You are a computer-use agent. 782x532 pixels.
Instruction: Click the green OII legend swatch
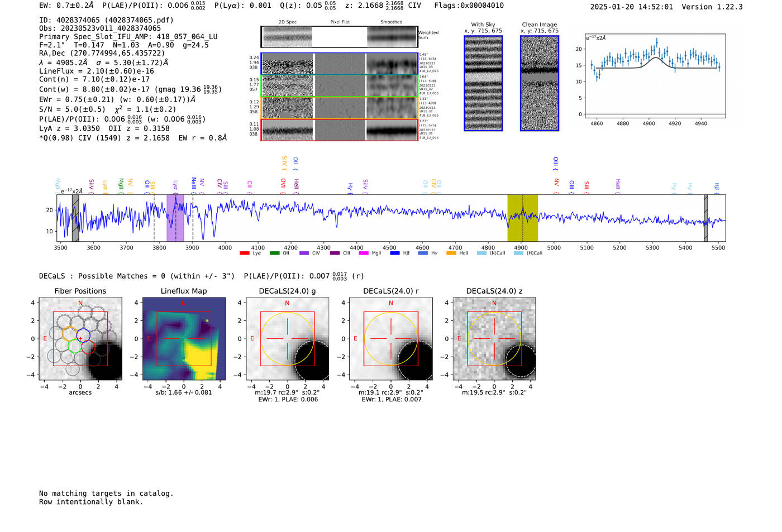[x=274, y=253]
